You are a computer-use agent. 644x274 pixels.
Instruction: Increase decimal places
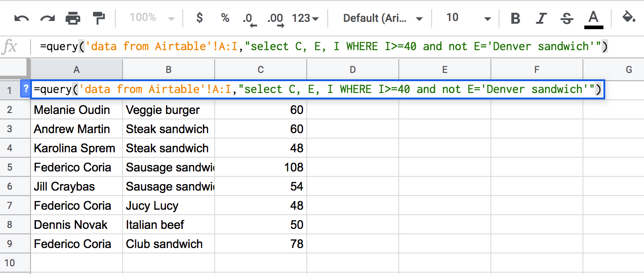275,19
